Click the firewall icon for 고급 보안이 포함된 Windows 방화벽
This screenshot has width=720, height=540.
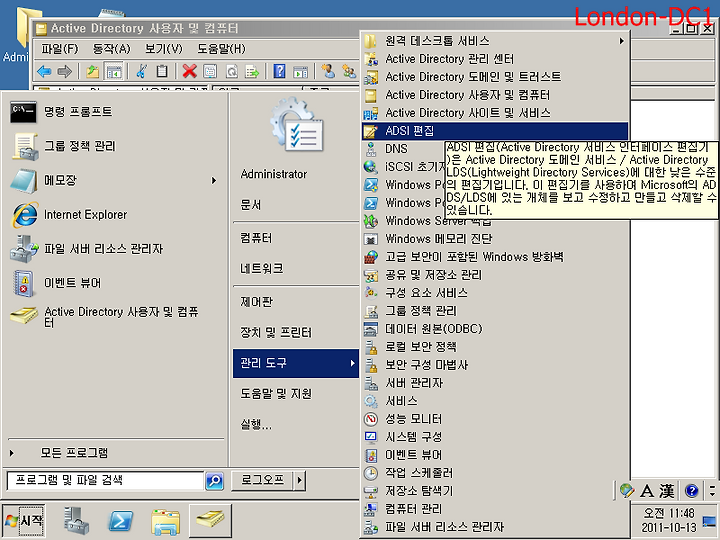(x=371, y=257)
